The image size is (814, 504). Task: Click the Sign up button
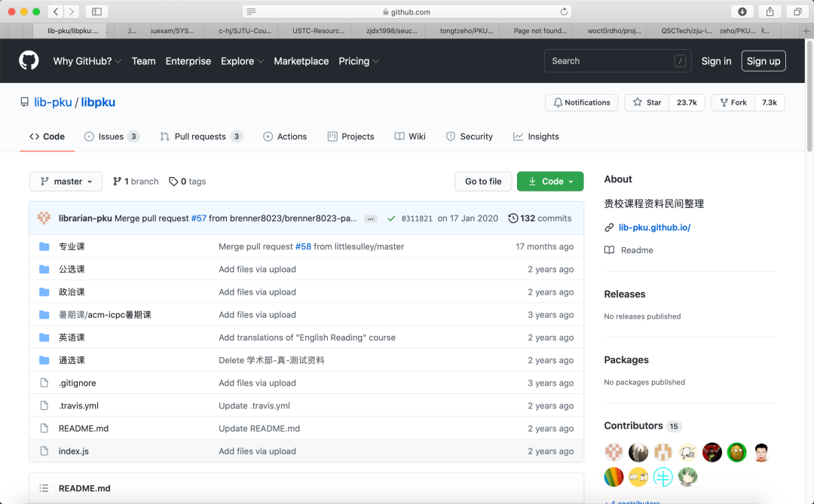(x=763, y=61)
